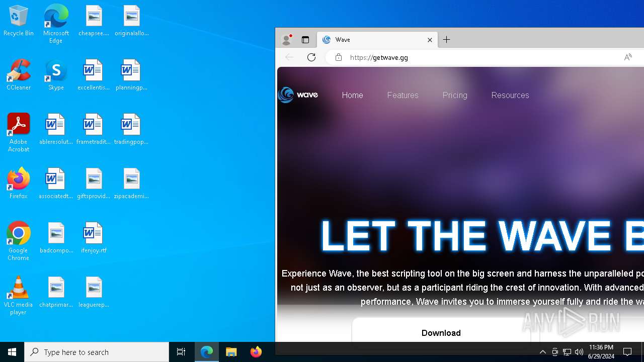644x362 pixels.
Task: Open Edge tab actions menu
Action: tap(305, 40)
